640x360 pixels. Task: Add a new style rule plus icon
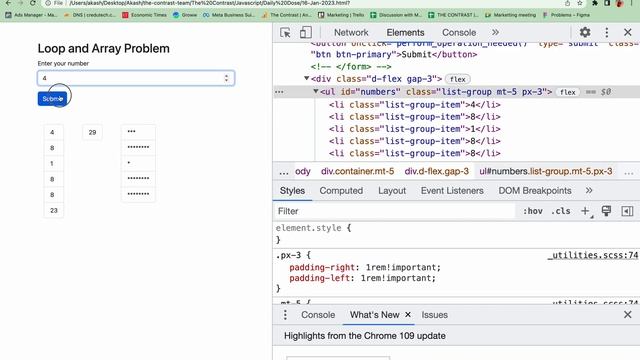coord(585,211)
